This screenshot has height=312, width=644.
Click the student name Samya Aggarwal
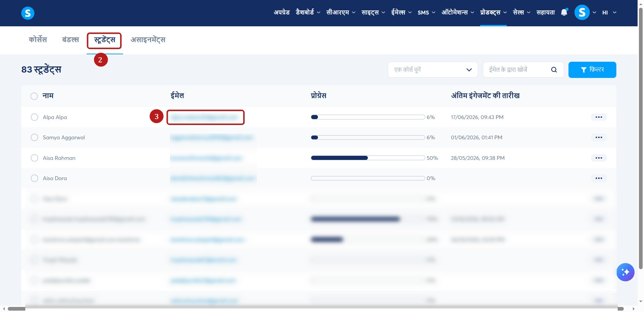(x=64, y=138)
